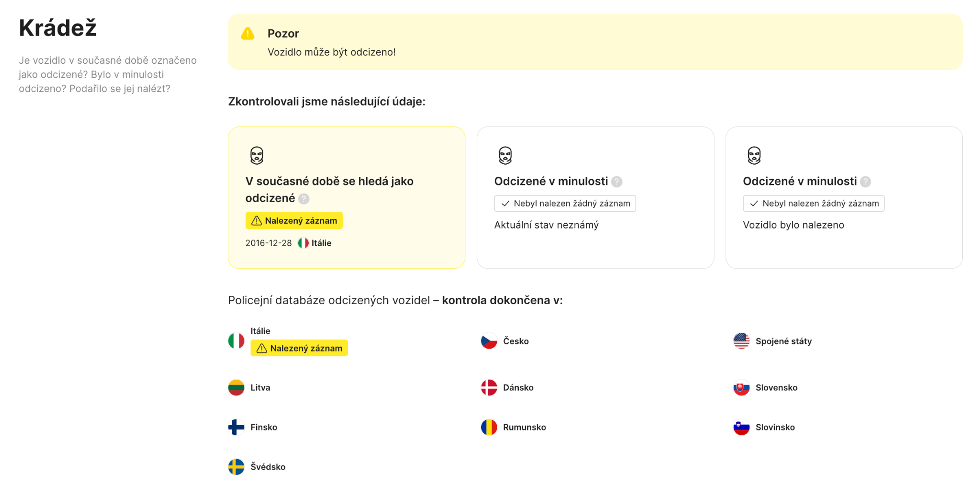Select the Czech Republic flag icon
This screenshot has width=980, height=494.
[x=489, y=341]
